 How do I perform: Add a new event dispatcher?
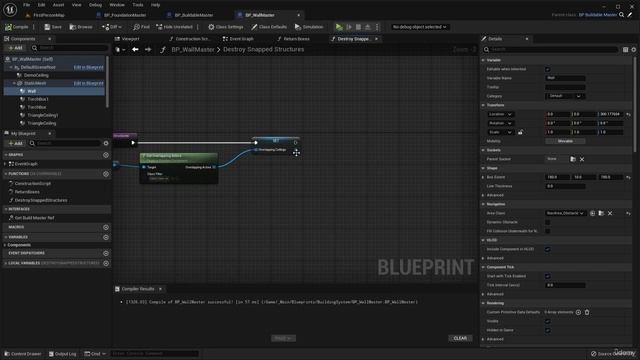pos(106,253)
